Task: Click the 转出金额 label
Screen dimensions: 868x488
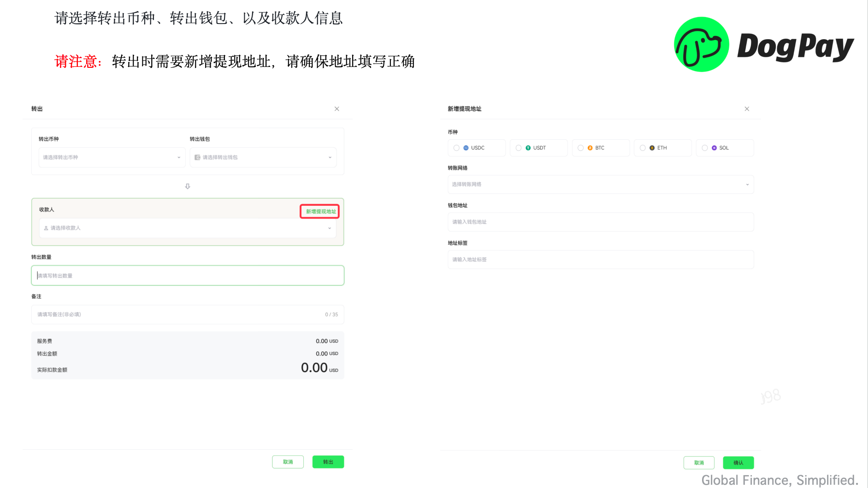Action: pyautogui.click(x=47, y=354)
